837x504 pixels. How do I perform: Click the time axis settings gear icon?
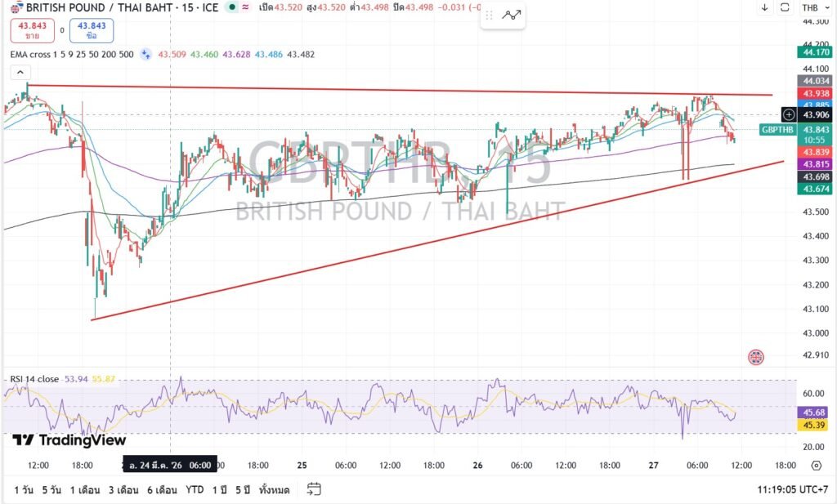click(816, 465)
